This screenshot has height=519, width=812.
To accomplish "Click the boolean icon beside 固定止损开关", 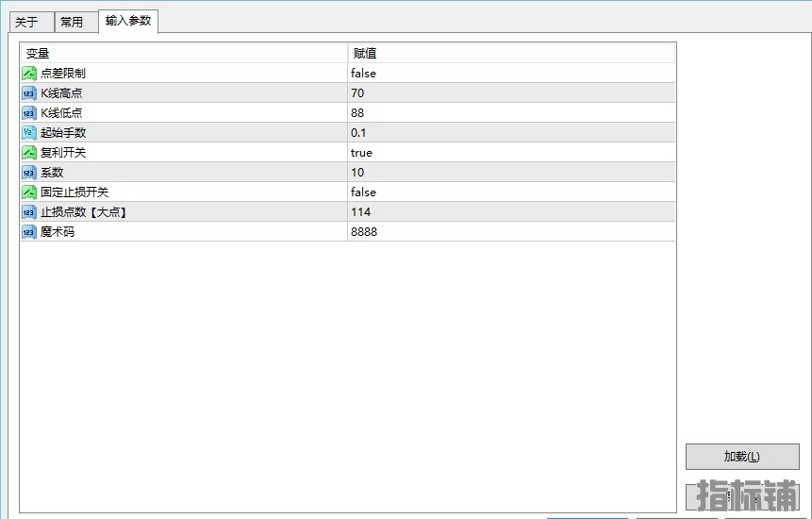I will [29, 193].
